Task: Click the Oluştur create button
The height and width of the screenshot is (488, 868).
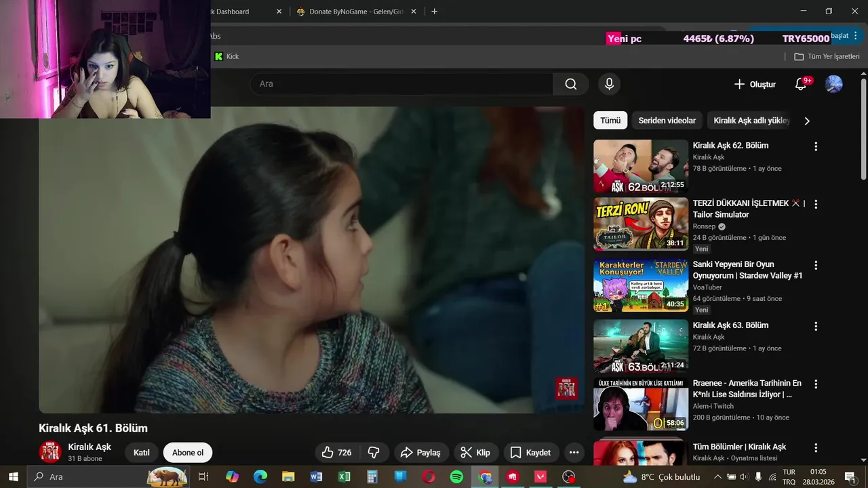Action: [x=755, y=84]
